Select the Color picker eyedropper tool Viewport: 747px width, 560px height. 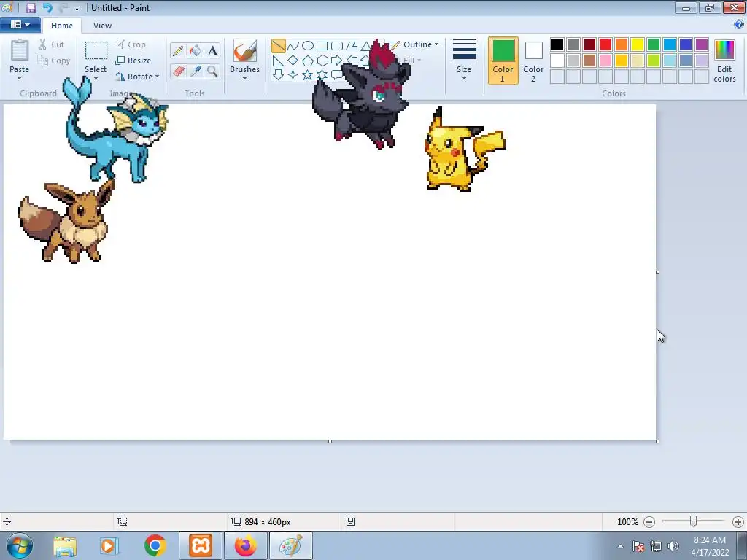coord(196,71)
